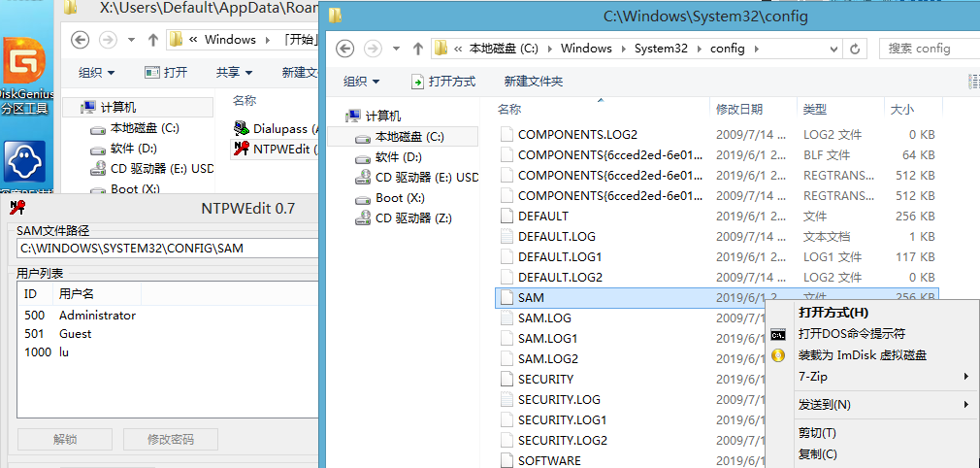Image resolution: width=980 pixels, height=468 pixels.
Task: Expand the address bar history dropdown
Action: pyautogui.click(x=833, y=49)
